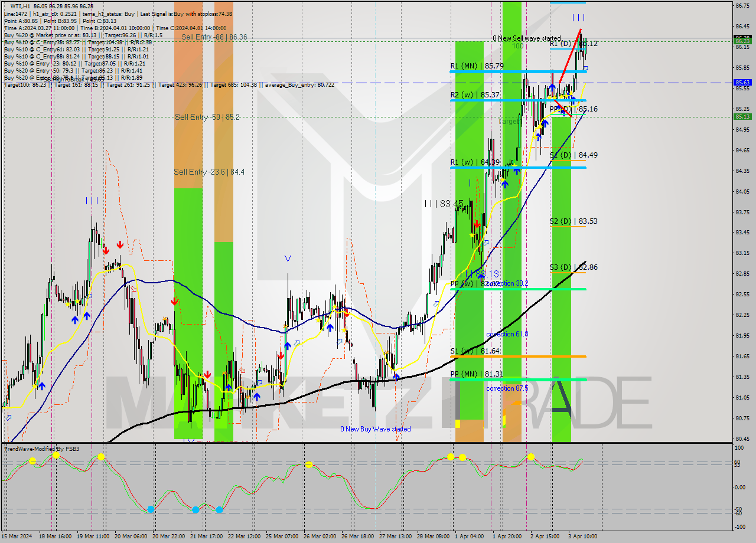Click the 84.35 price axis value
756x543 pixels.
pos(742,171)
